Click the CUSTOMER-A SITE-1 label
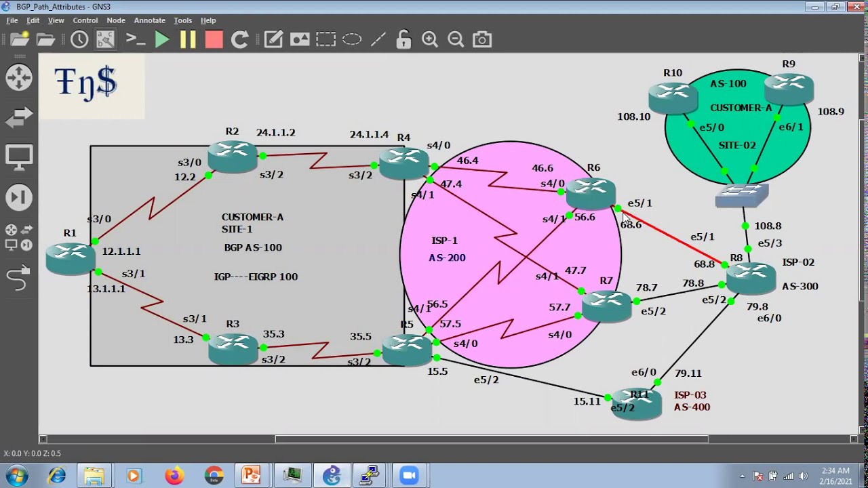868x488 pixels. (x=252, y=223)
